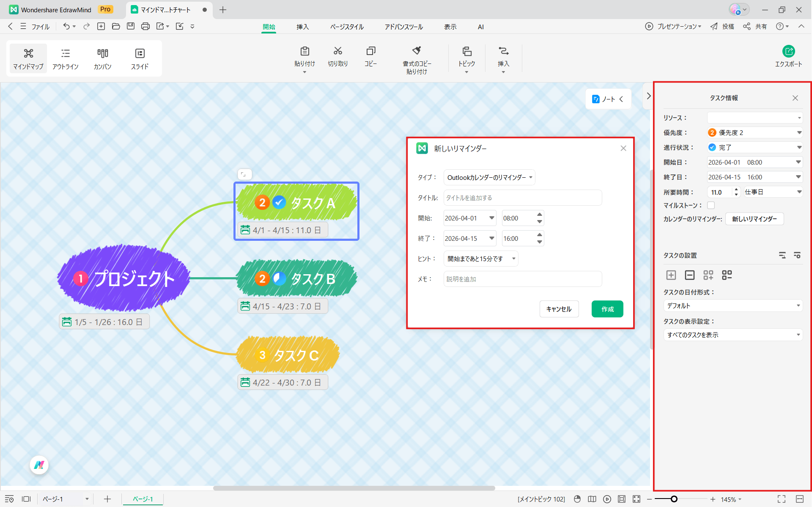This screenshot has height=507, width=812.
Task: Open the Outline view
Action: pos(65,58)
